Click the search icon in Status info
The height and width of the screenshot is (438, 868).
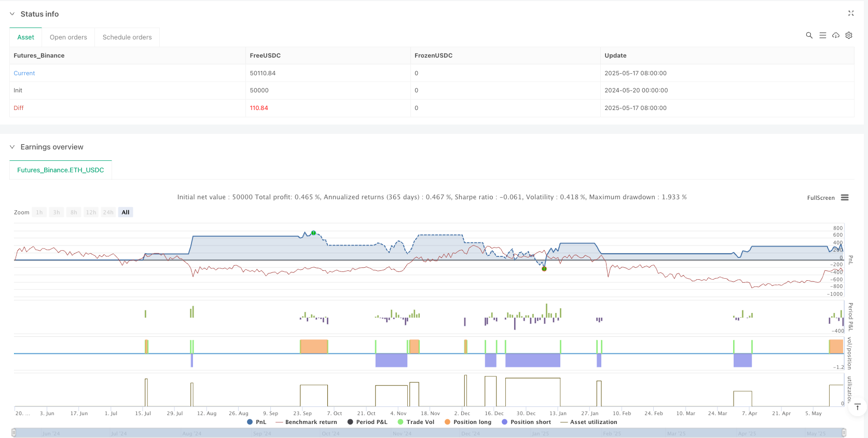(x=809, y=35)
